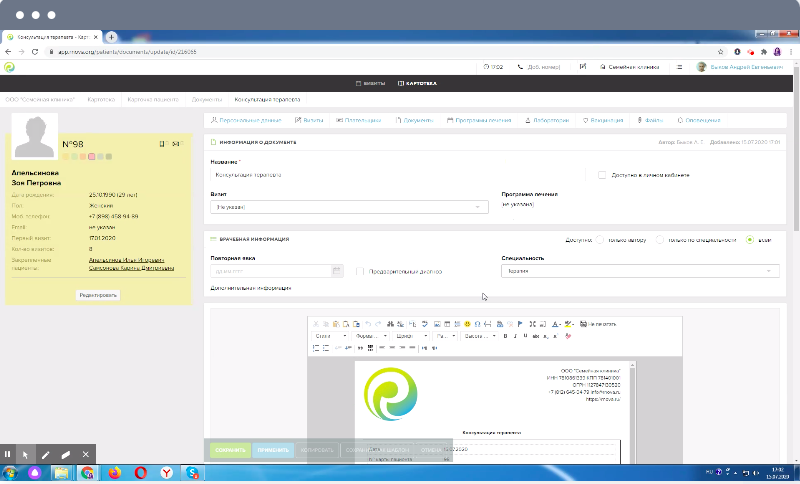Open 'Картотека' in the top navigation bar
Screen dimensions: 800x484
(x=417, y=83)
